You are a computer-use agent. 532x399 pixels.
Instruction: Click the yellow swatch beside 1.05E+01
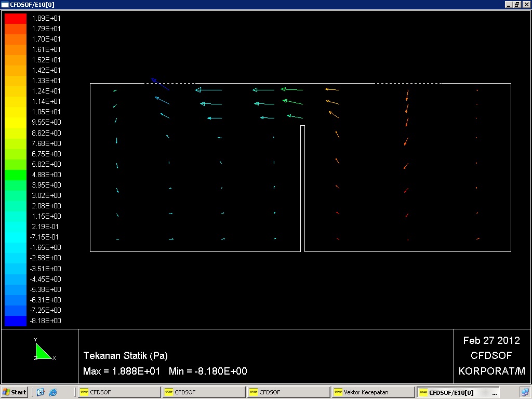tap(16, 112)
